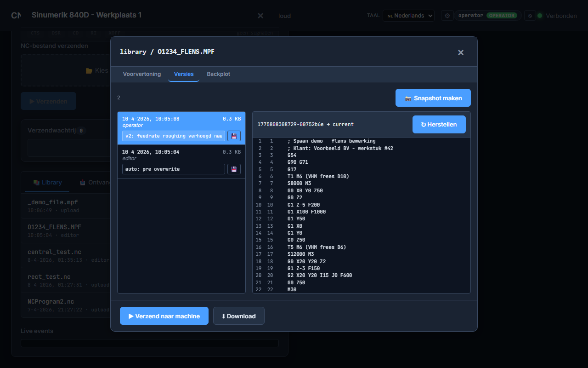This screenshot has width=588, height=368.
Task: Save note for the 10:05:08 operator version
Action: point(234,136)
